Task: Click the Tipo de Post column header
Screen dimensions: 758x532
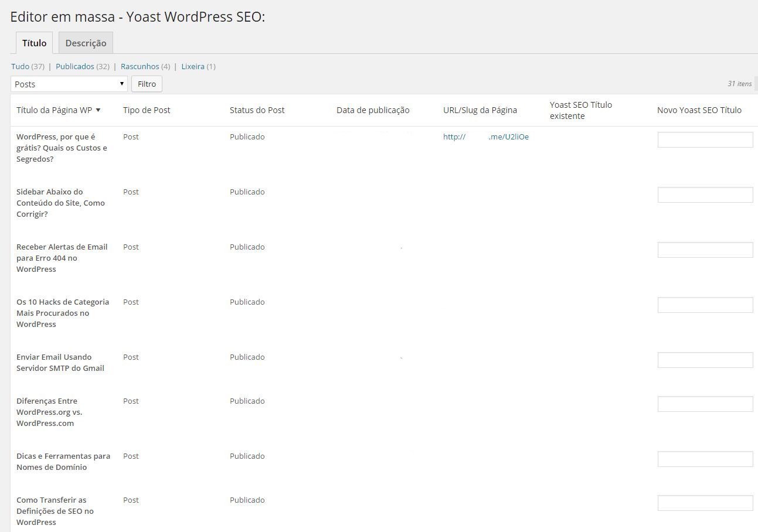Action: pyautogui.click(x=147, y=110)
